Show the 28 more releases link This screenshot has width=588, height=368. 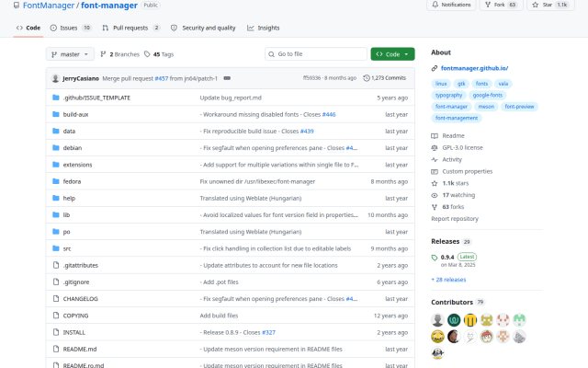[448, 280]
